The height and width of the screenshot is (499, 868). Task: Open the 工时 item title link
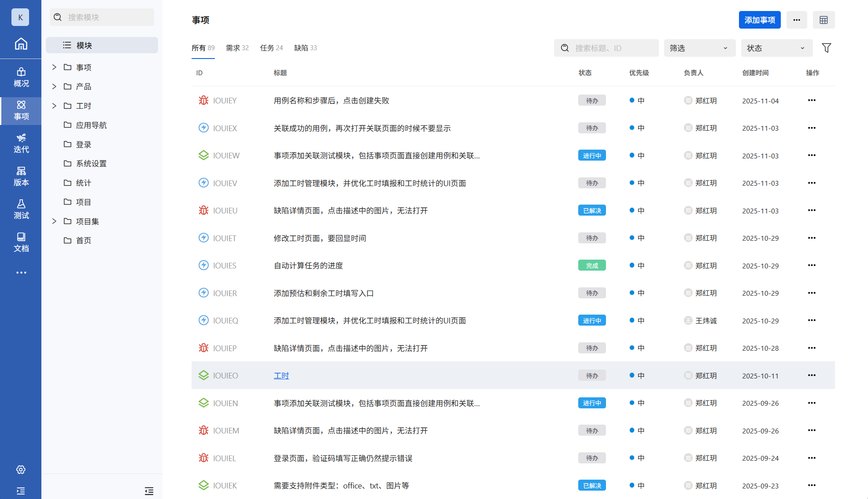[281, 376]
